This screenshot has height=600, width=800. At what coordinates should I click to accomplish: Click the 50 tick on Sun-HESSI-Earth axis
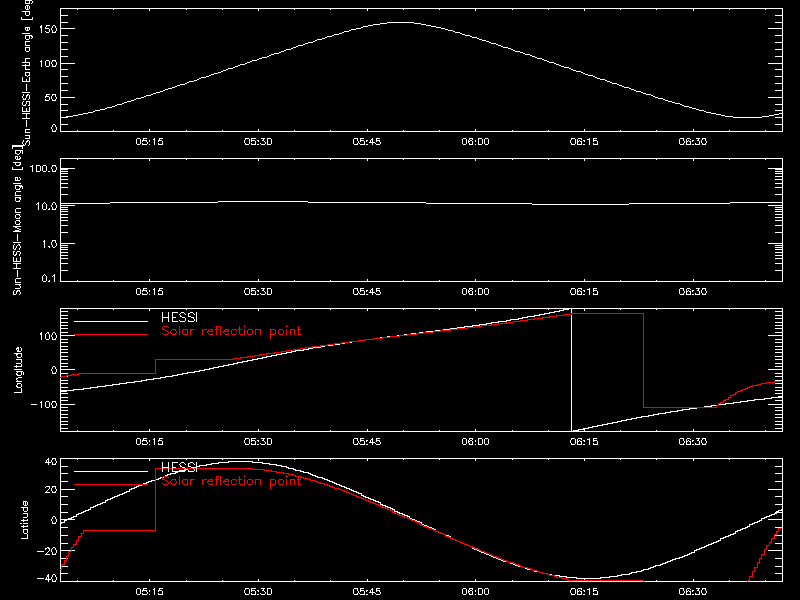click(51, 97)
